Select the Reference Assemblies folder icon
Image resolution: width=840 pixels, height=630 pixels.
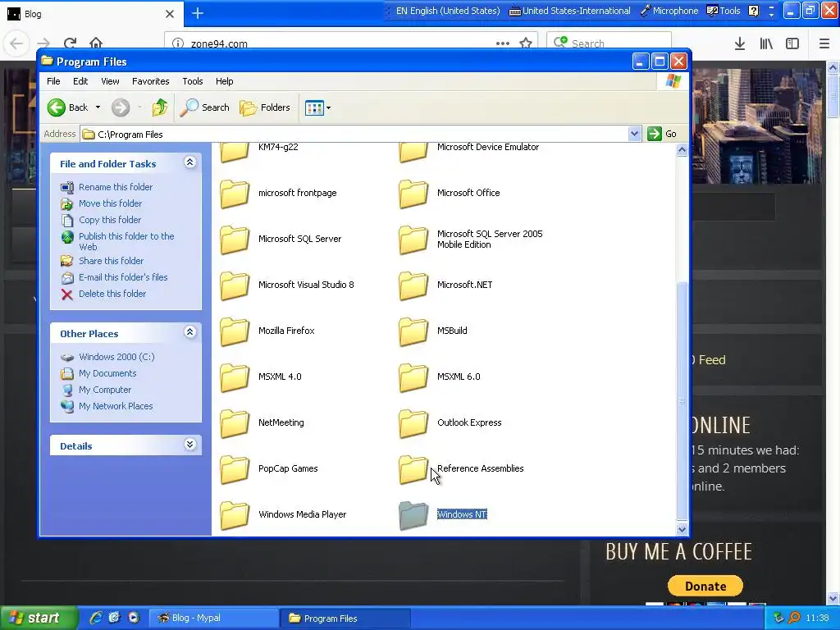tap(413, 469)
